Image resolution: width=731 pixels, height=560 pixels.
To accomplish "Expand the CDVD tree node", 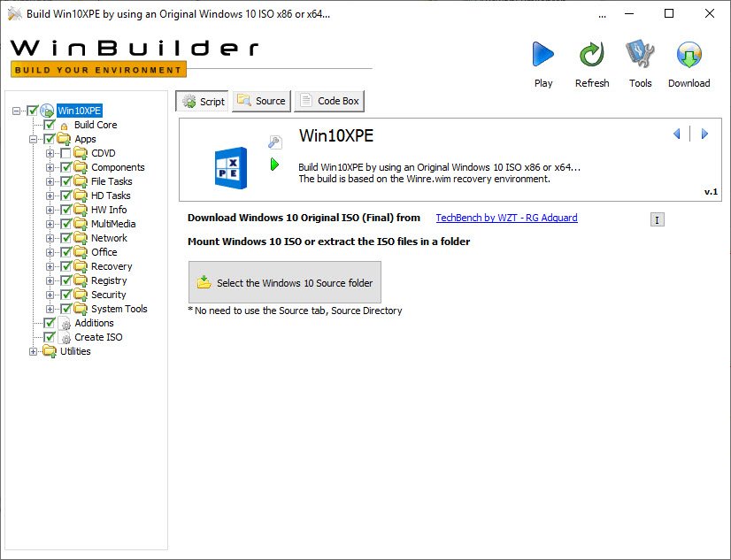I will click(x=50, y=153).
